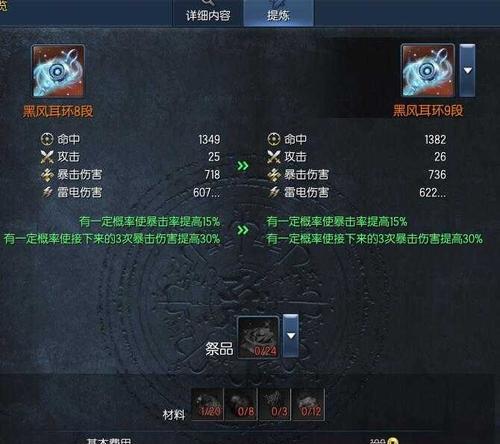This screenshot has width=500, height=444.
Task: Open the 详细内容 tab
Action: [x=208, y=13]
